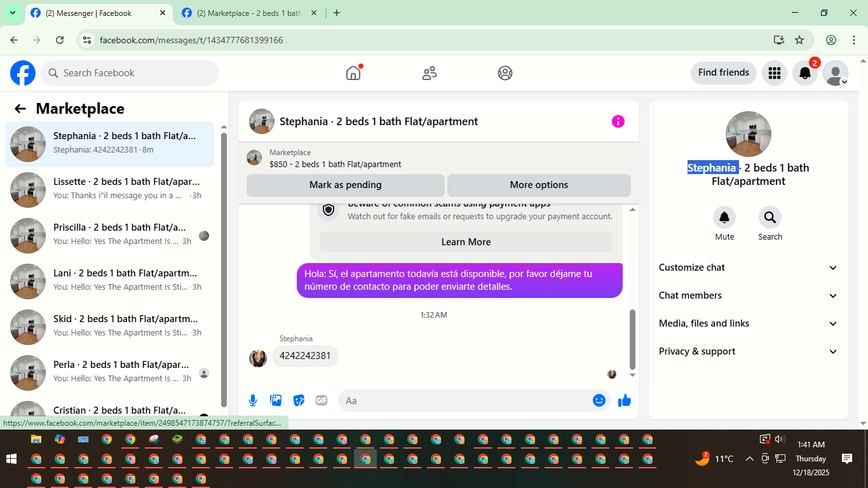
Task: Open the tab search dropdown arrow
Action: (12, 13)
